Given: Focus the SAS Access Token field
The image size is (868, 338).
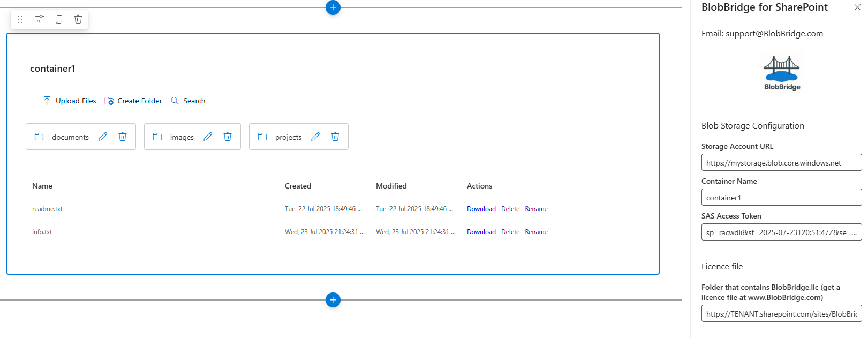Looking at the screenshot, I should (781, 232).
